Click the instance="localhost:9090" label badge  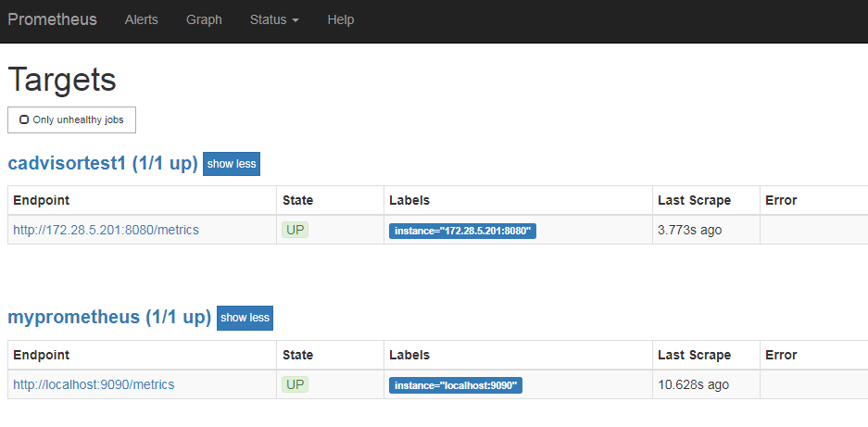456,385
